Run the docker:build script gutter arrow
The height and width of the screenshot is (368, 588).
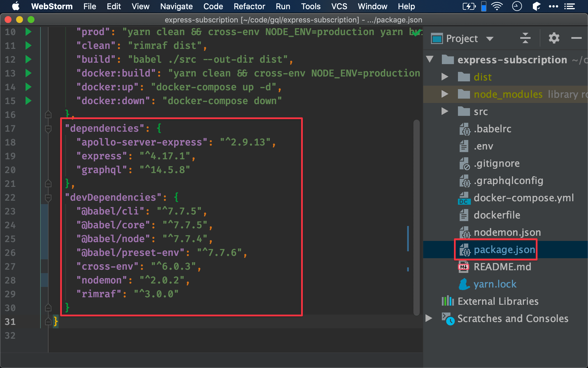(28, 73)
